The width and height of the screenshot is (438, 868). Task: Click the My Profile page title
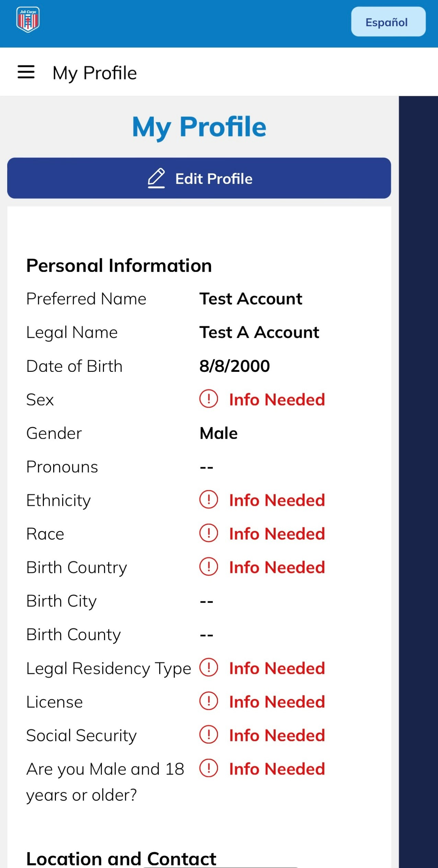pos(198,127)
